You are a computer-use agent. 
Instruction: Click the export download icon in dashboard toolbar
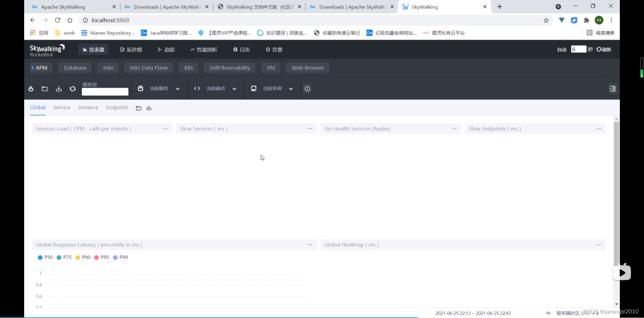click(59, 89)
